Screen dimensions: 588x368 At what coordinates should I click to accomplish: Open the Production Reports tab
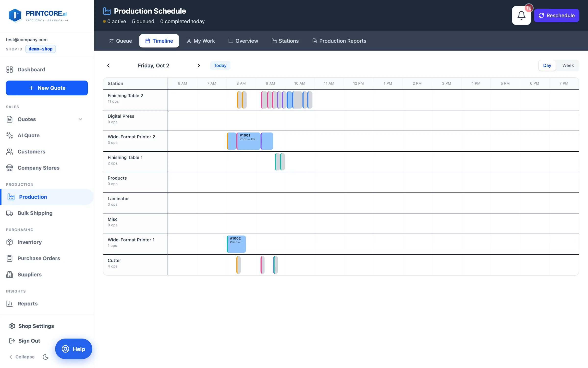coord(339,41)
